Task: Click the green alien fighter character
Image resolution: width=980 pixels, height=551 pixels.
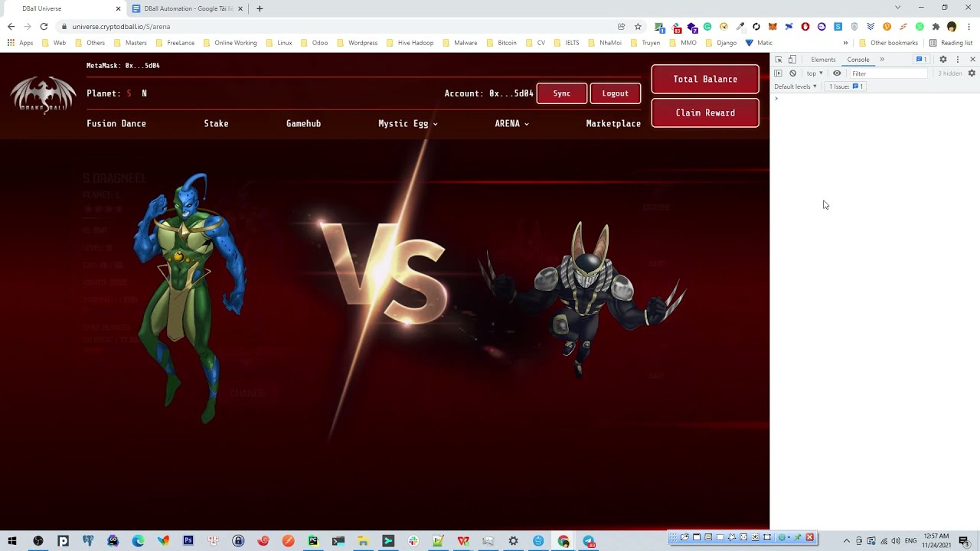Action: [x=190, y=297]
